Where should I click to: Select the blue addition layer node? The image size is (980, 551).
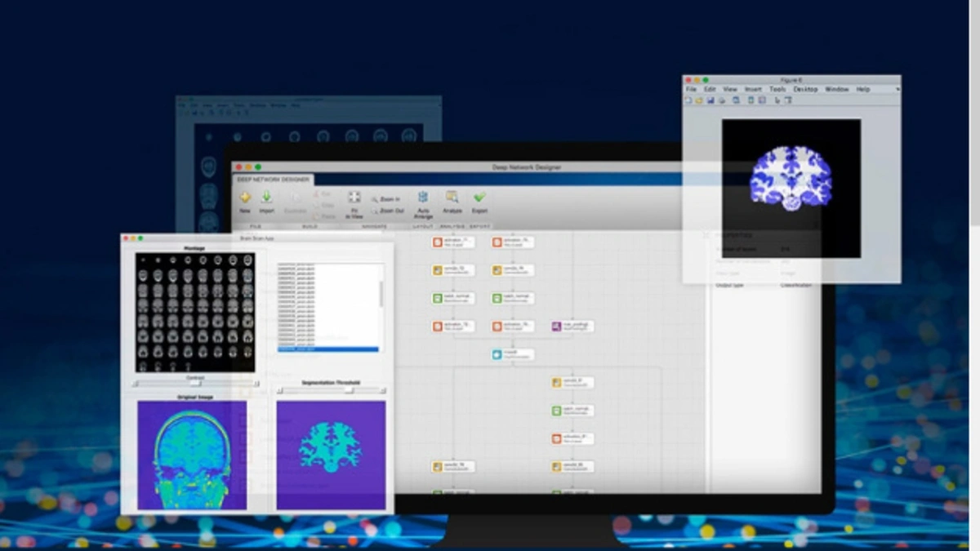tap(513, 354)
